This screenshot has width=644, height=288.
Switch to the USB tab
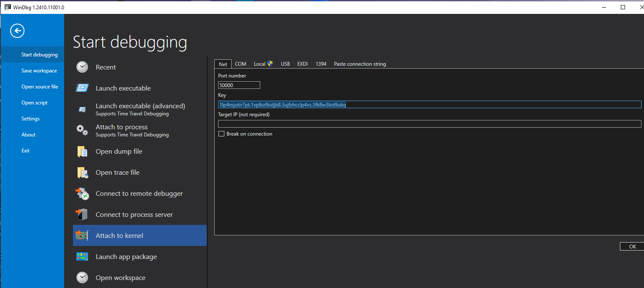pos(286,64)
